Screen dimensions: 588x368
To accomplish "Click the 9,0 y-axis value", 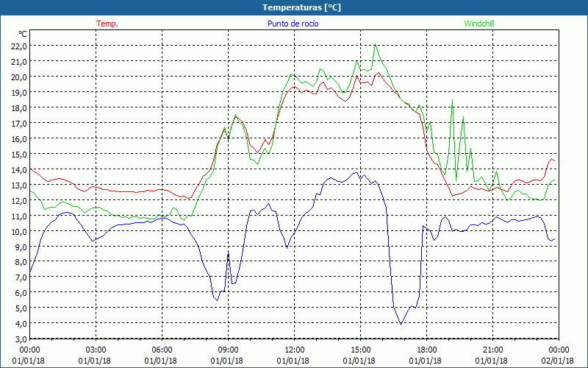I will point(21,247).
